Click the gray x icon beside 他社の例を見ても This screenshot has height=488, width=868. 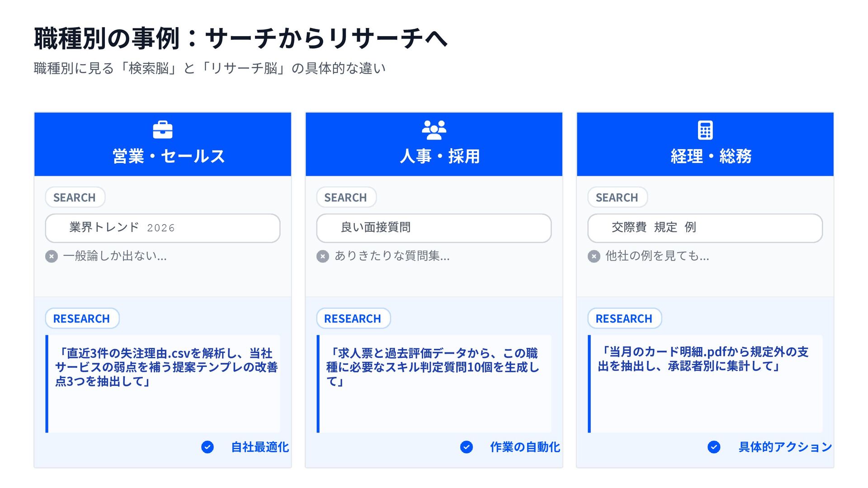(594, 257)
